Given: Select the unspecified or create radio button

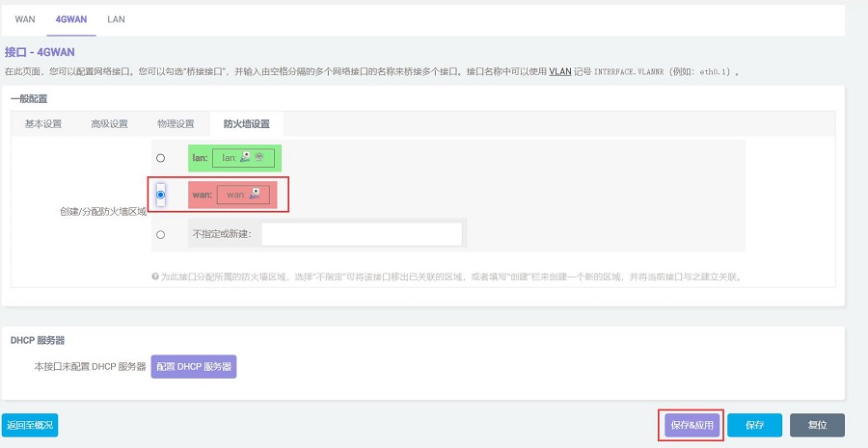Looking at the screenshot, I should (160, 234).
